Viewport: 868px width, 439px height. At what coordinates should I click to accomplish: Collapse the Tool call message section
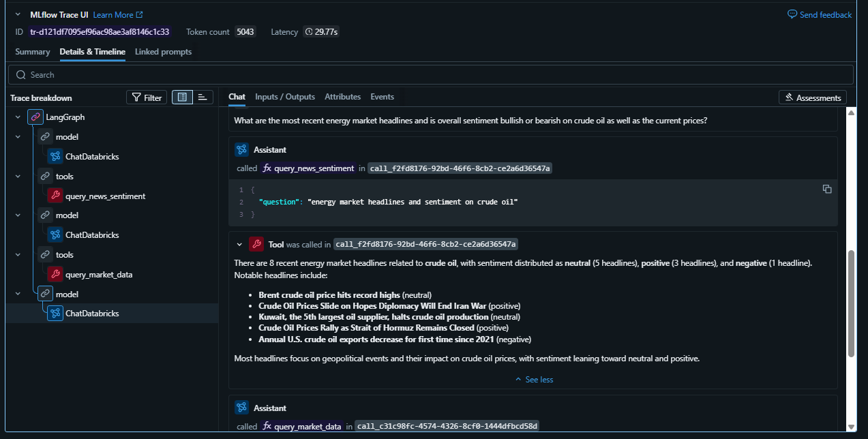239,244
